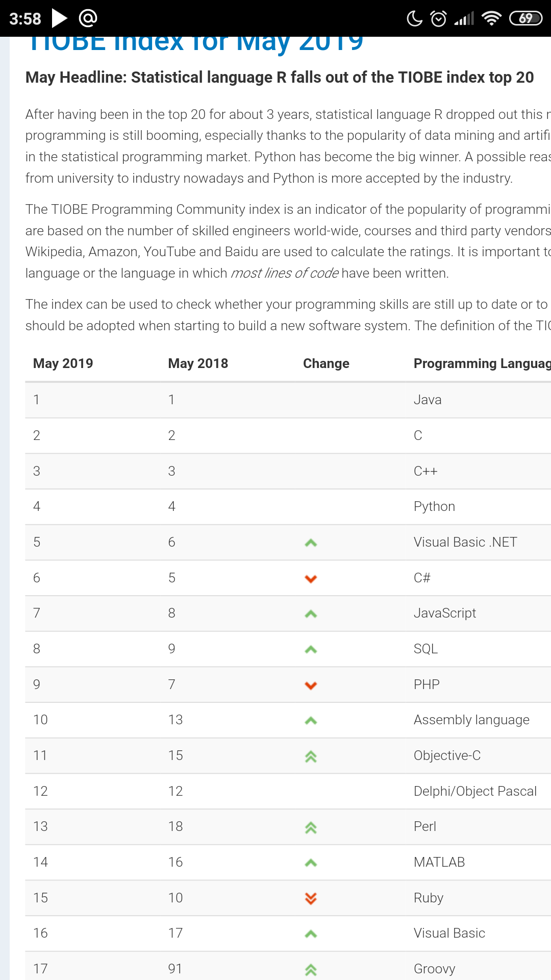The height and width of the screenshot is (980, 551).
Task: Click the Groovy language row
Action: tap(434, 969)
